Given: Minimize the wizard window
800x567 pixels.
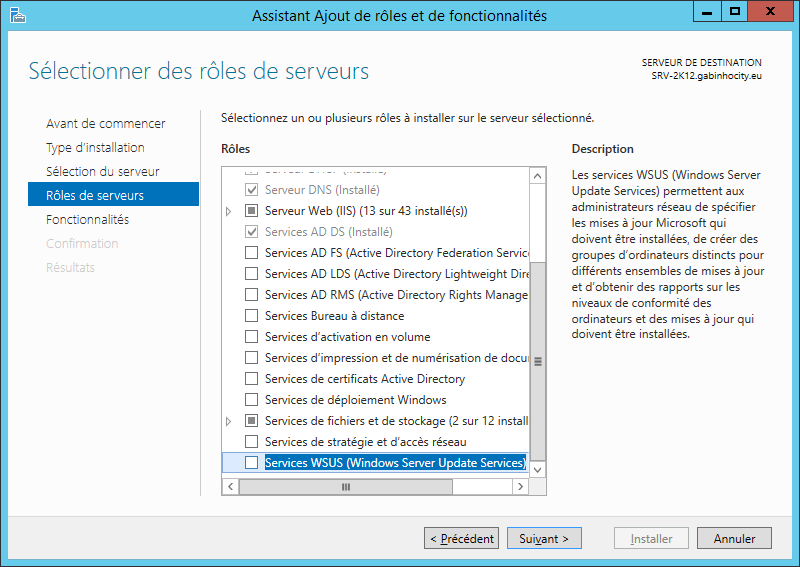Looking at the screenshot, I should [707, 11].
